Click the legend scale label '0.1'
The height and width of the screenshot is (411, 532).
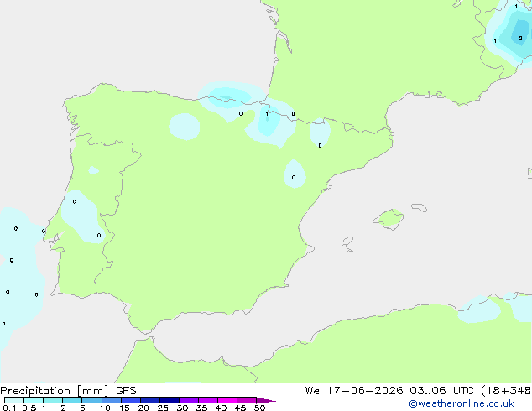pyautogui.click(x=9, y=408)
